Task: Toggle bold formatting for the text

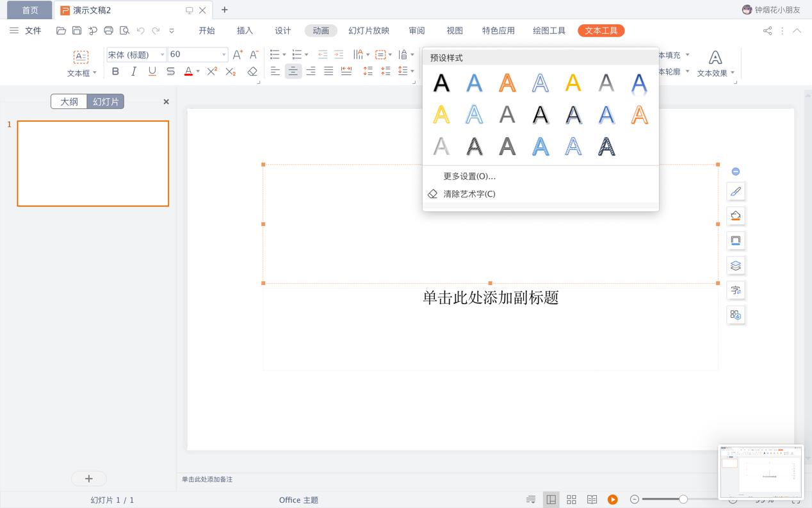Action: click(x=115, y=72)
